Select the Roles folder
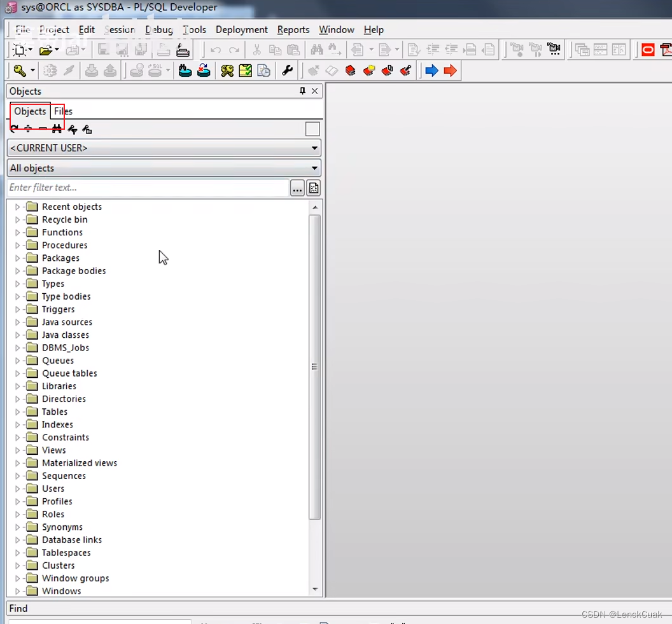The height and width of the screenshot is (624, 672). (x=53, y=515)
